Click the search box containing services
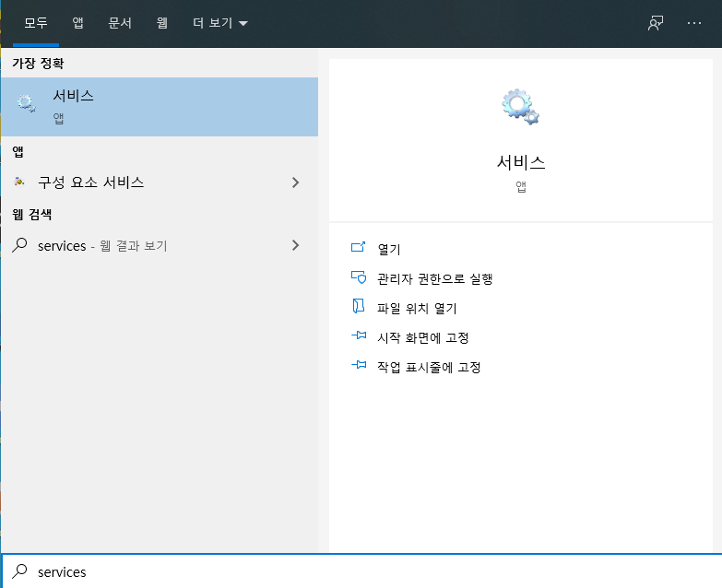Image resolution: width=722 pixels, height=588 pixels. tap(361, 571)
